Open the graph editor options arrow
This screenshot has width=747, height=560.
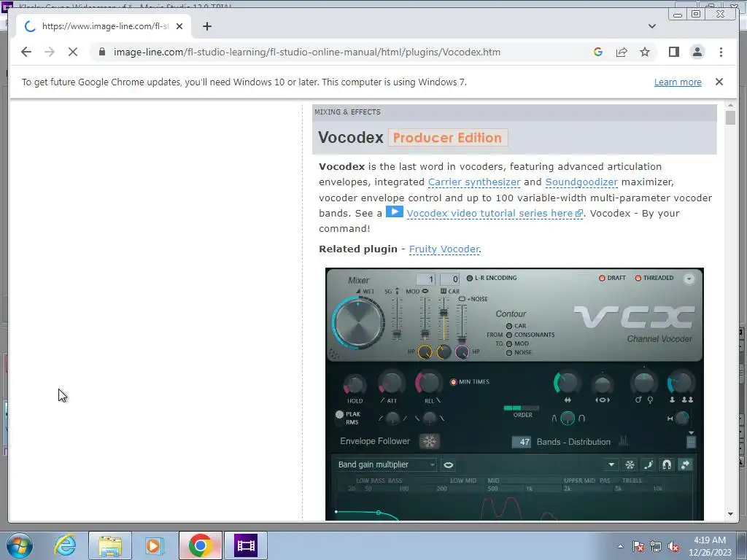pyautogui.click(x=611, y=464)
